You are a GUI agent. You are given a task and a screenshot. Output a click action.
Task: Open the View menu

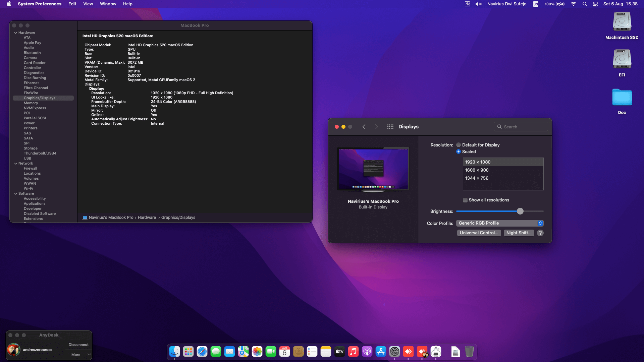(88, 4)
